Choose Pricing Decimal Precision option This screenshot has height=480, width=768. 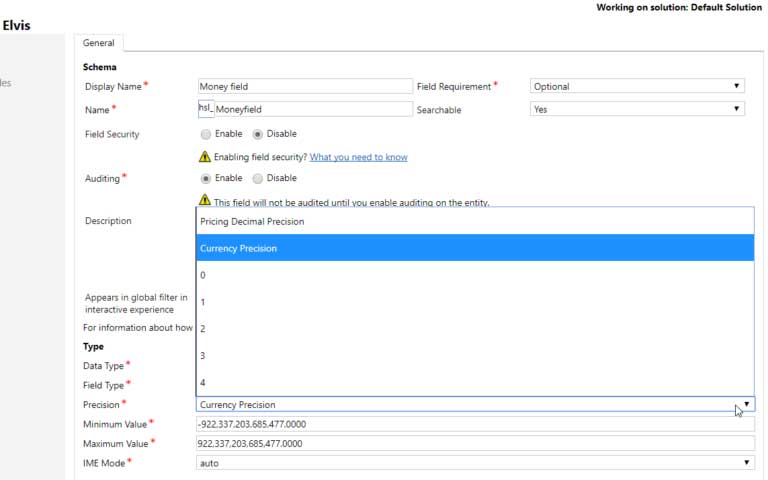pos(475,221)
